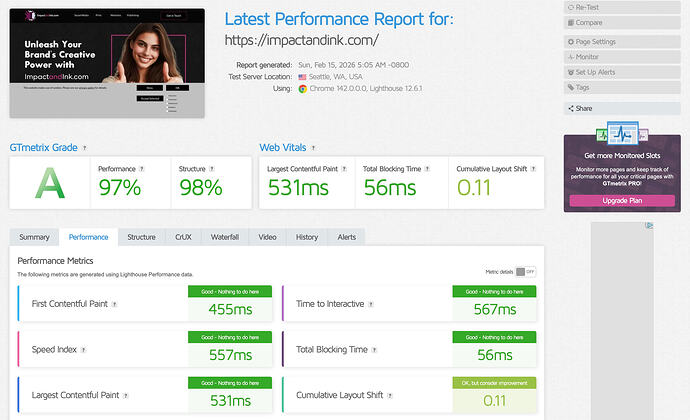The image size is (690, 420).
Task: Click the website screenshot thumbnail
Action: [x=107, y=63]
